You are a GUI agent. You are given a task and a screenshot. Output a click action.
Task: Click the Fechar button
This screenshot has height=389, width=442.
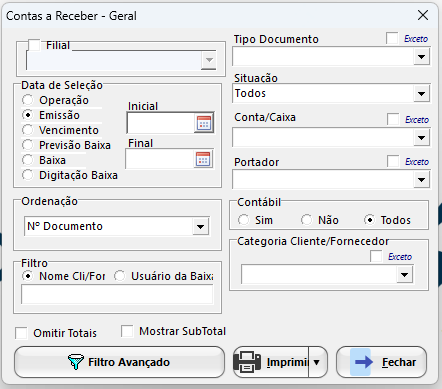click(382, 362)
